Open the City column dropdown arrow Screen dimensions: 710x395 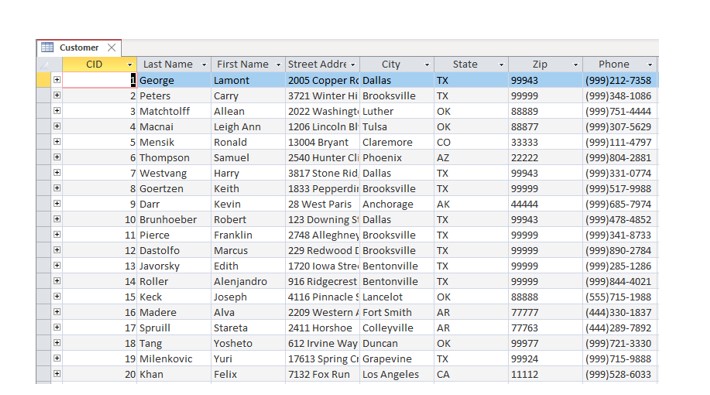click(x=427, y=65)
